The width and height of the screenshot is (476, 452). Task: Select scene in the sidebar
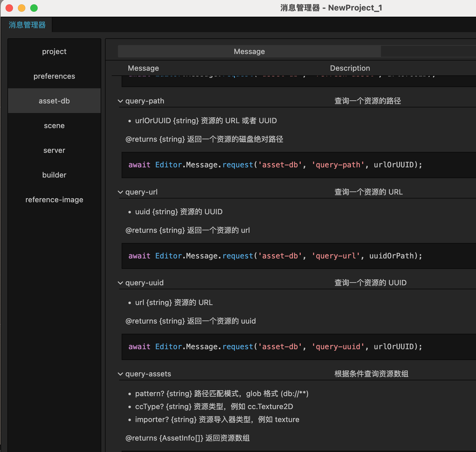[54, 126]
